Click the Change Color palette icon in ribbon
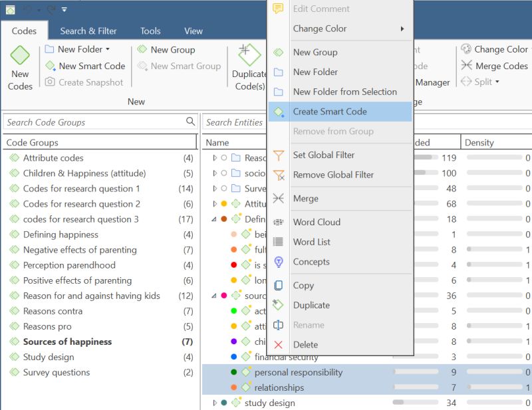Image resolution: width=532 pixels, height=410 pixels. pos(466,49)
